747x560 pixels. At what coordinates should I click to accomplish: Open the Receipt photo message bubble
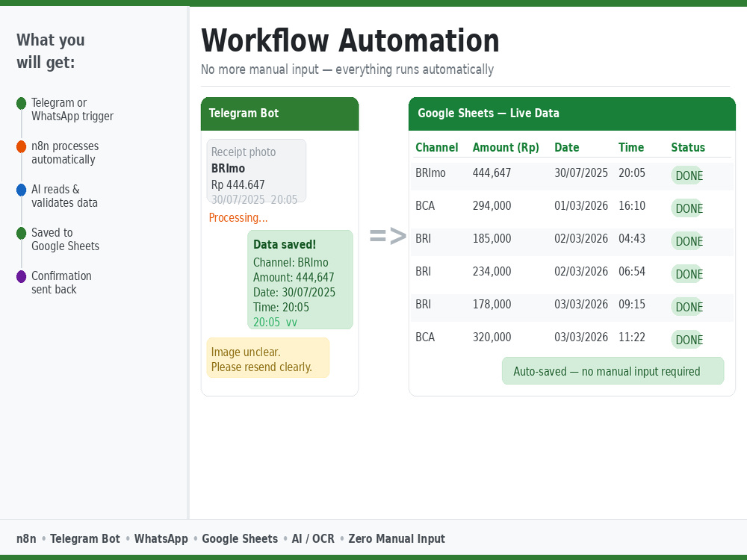(x=256, y=170)
